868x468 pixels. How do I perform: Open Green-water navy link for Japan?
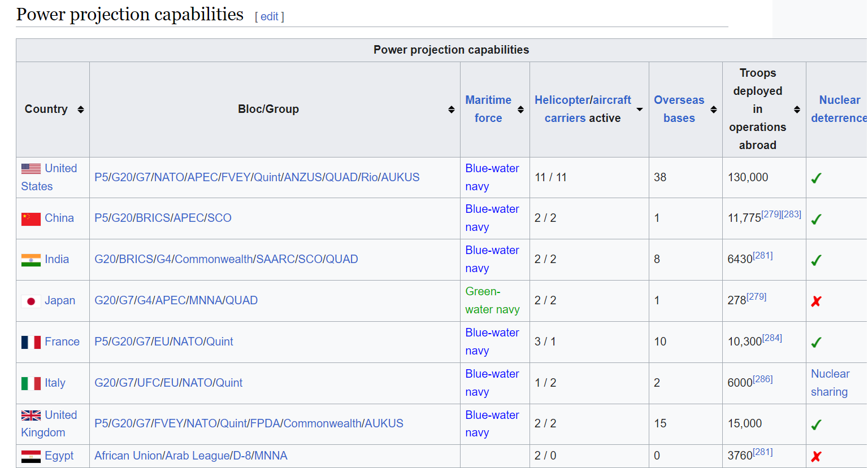[x=492, y=300]
